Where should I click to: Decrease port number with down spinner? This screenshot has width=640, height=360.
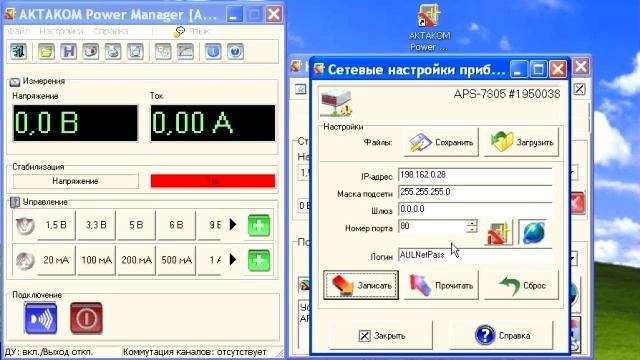click(472, 230)
